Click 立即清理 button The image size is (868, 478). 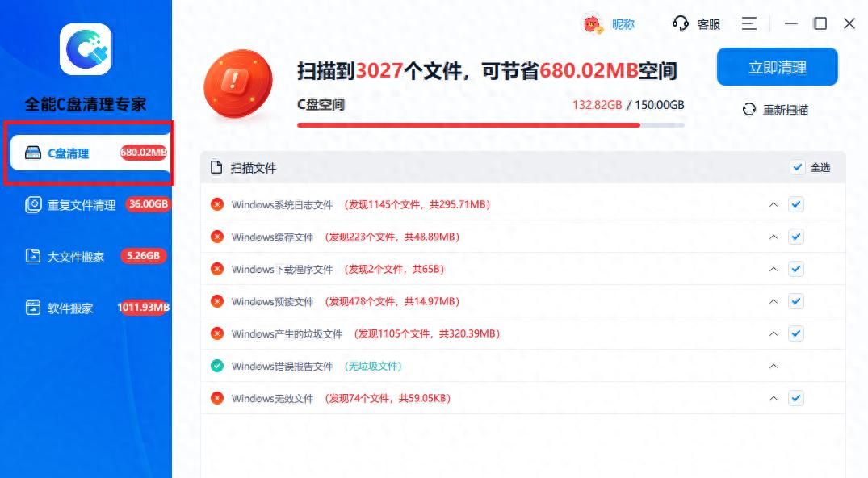click(778, 67)
